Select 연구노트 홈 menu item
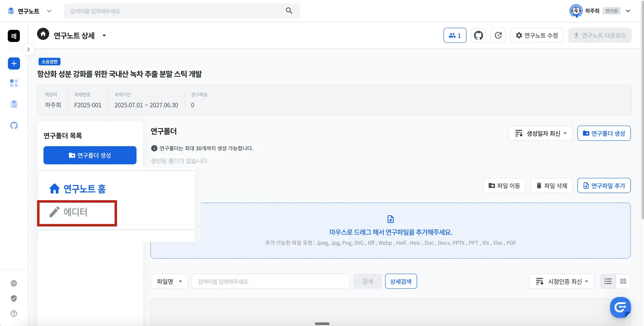 (x=78, y=189)
